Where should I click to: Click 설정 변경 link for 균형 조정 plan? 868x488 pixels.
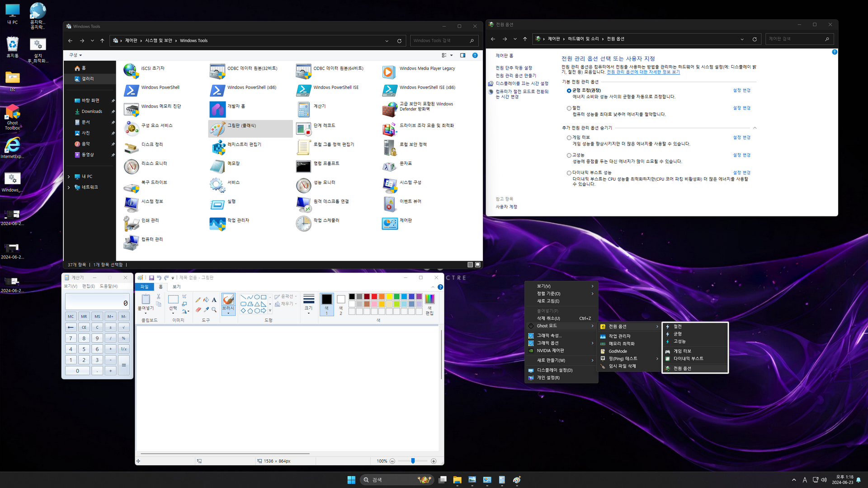click(741, 90)
